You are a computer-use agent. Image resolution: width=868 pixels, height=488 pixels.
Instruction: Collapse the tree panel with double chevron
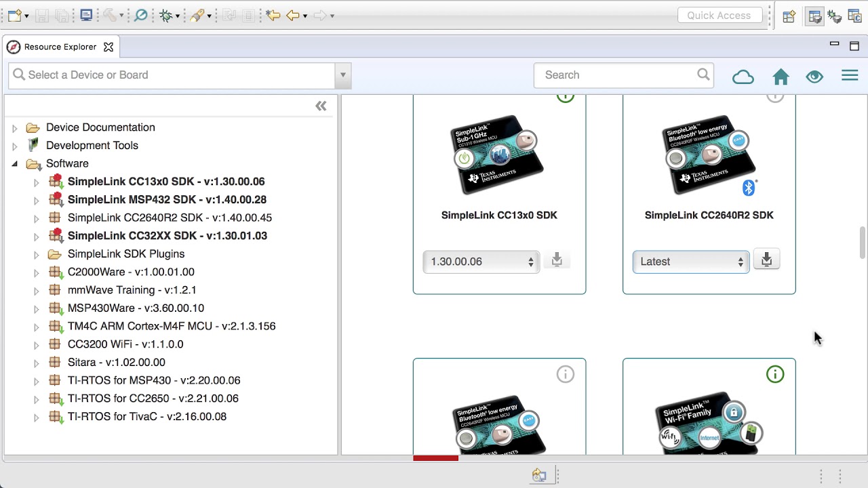(321, 106)
